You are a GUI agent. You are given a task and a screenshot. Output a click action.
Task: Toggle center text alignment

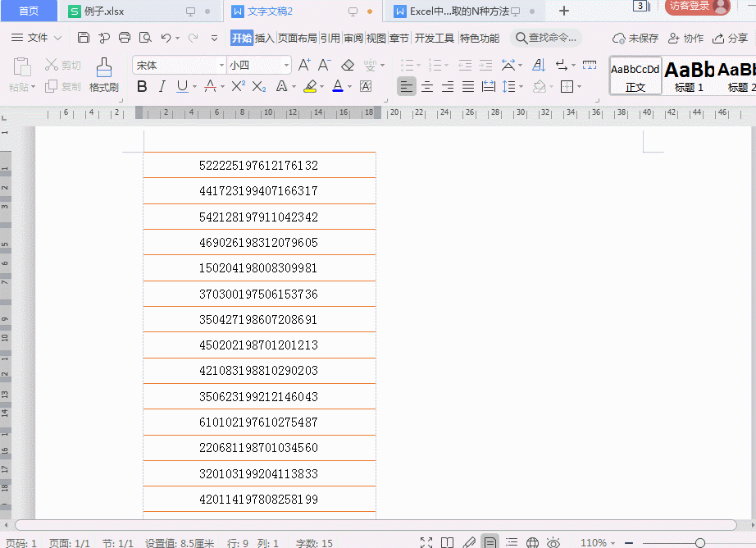[x=426, y=86]
